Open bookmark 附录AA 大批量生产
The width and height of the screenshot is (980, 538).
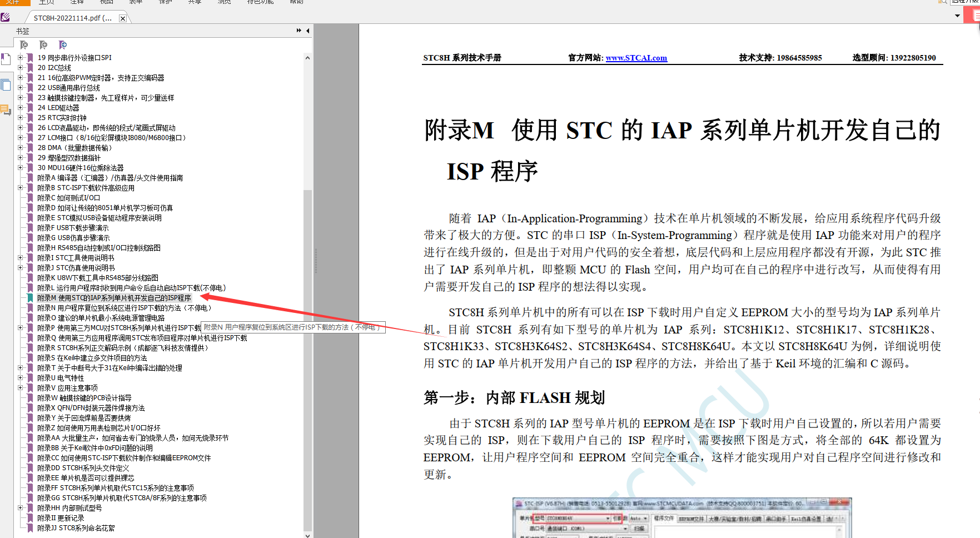(x=133, y=438)
